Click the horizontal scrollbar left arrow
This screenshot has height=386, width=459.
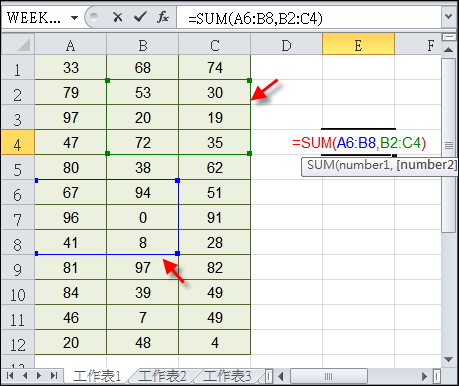click(281, 377)
